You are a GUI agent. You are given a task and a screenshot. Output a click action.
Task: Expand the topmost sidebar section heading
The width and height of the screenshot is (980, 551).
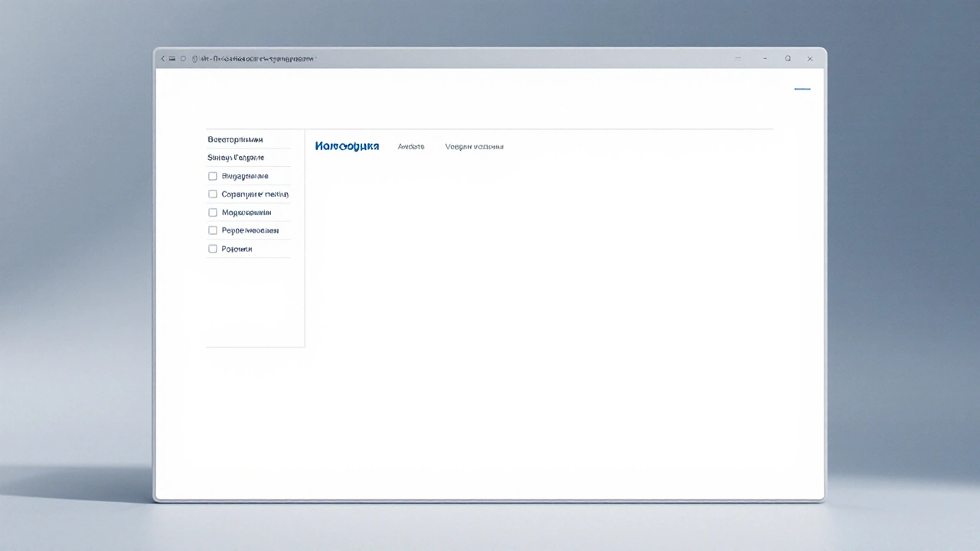pyautogui.click(x=235, y=140)
